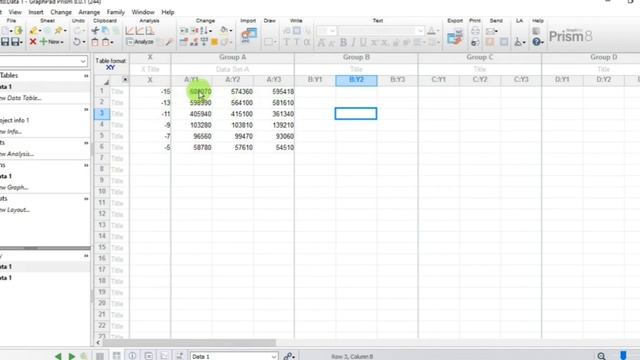This screenshot has height=360, width=640.
Task: Click the zoom magnifier in status bar
Action: click(x=601, y=356)
